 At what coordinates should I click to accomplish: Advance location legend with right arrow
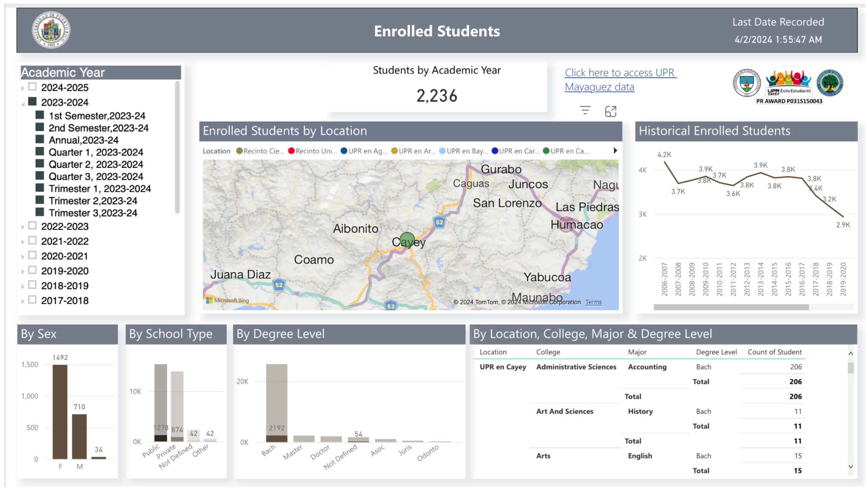pyautogui.click(x=615, y=151)
